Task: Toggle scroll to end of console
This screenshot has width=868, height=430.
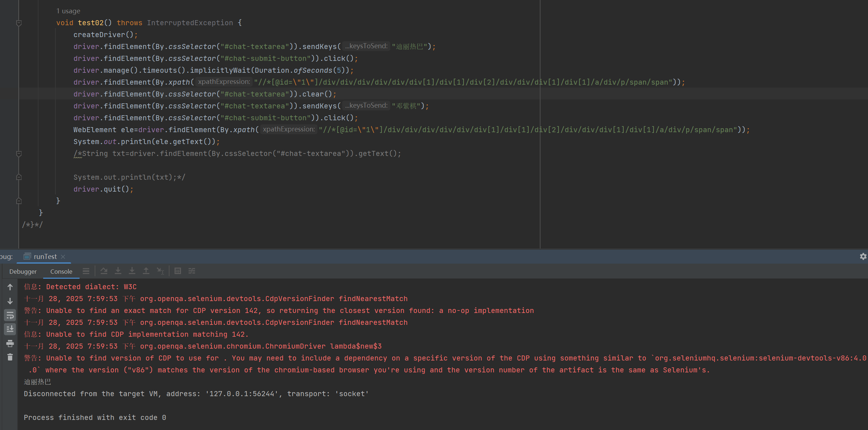Action: [10, 329]
